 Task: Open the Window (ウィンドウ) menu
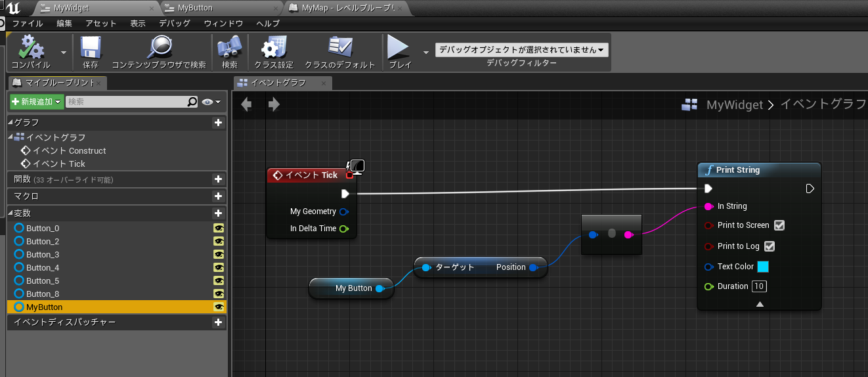223,23
